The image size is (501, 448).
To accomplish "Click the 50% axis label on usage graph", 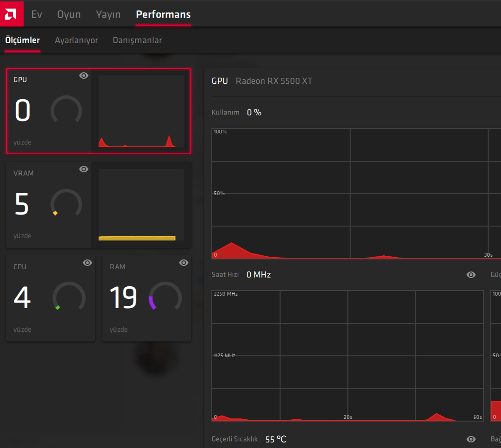I will pos(219,193).
